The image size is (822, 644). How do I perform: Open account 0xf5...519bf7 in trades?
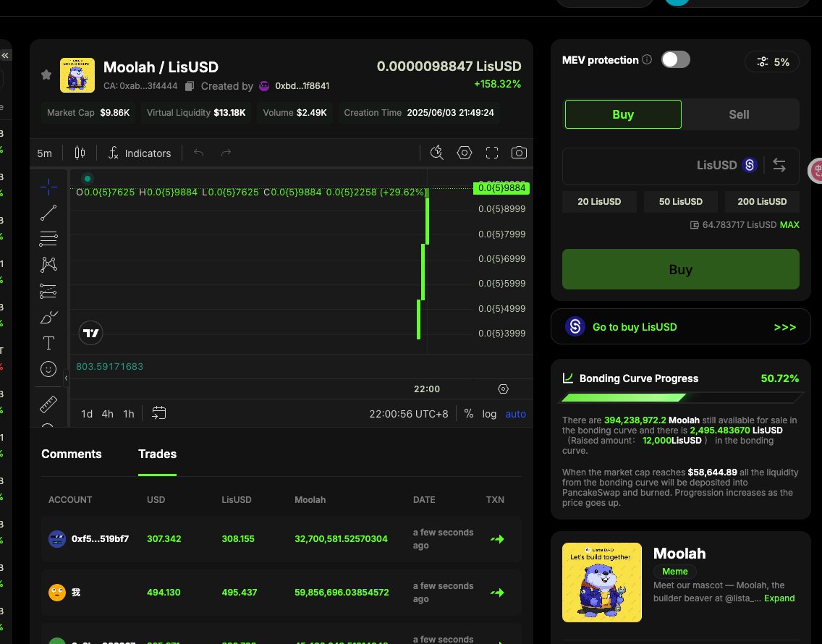pos(100,539)
